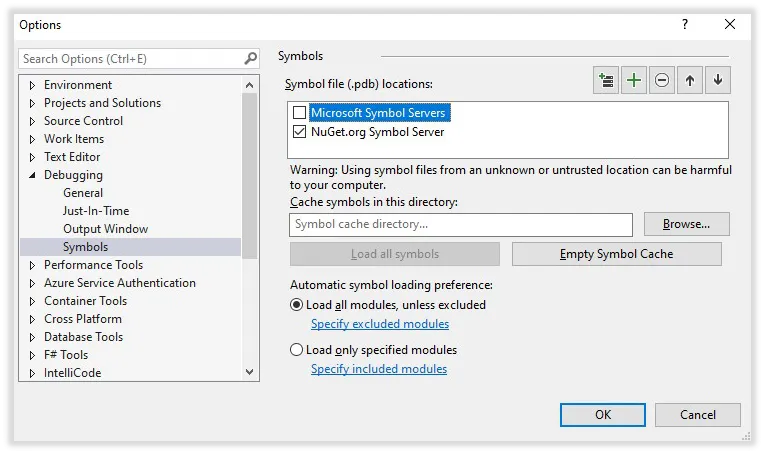The image size is (765, 455).
Task: Click the options tree scrollbar down arrow
Action: [250, 372]
